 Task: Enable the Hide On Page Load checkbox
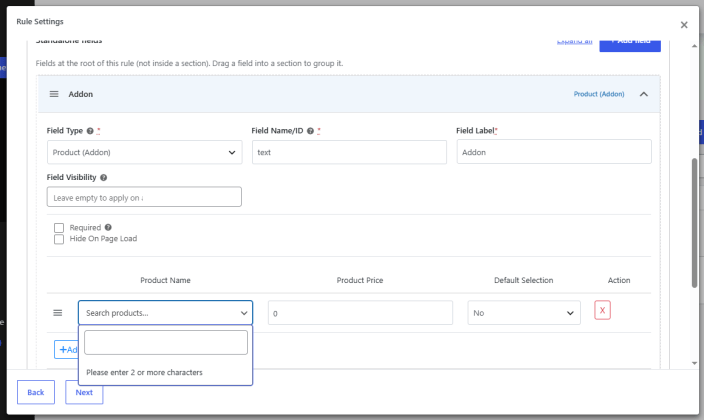point(59,239)
